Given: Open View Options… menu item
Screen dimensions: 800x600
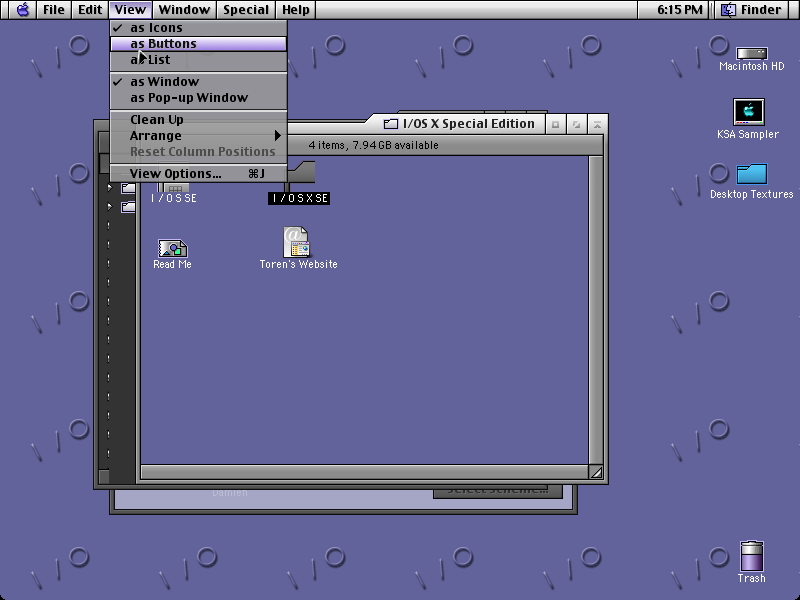Looking at the screenshot, I should (x=198, y=174).
